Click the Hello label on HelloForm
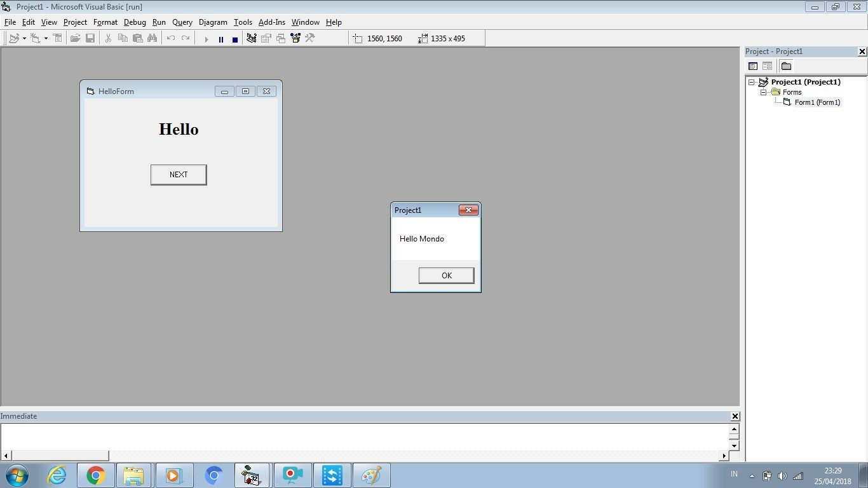This screenshot has width=868, height=488. [179, 130]
